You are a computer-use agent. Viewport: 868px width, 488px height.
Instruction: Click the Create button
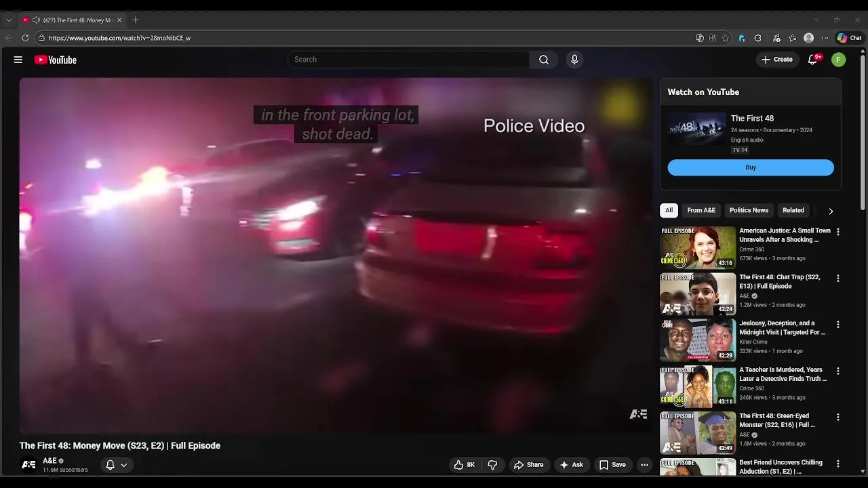point(777,60)
